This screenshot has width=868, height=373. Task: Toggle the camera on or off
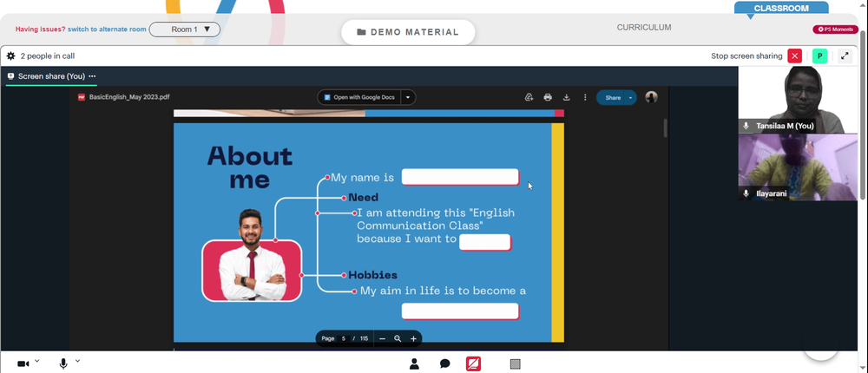point(23,363)
